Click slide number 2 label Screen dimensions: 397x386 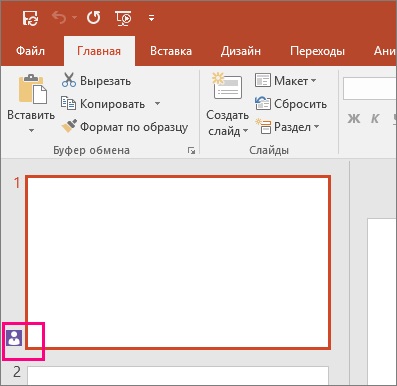click(17, 371)
